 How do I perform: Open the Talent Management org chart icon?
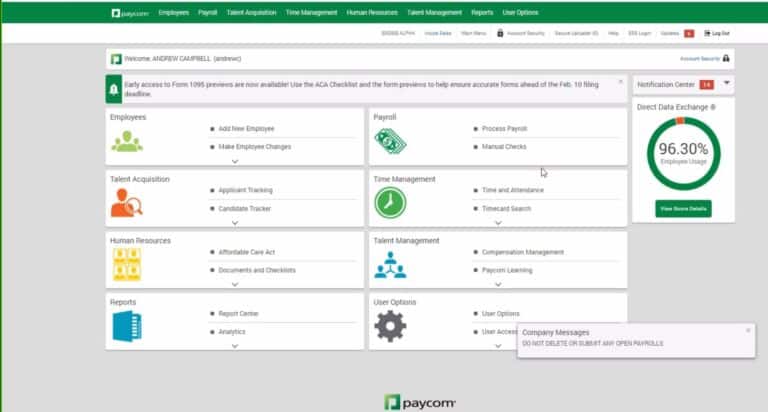[x=390, y=264]
